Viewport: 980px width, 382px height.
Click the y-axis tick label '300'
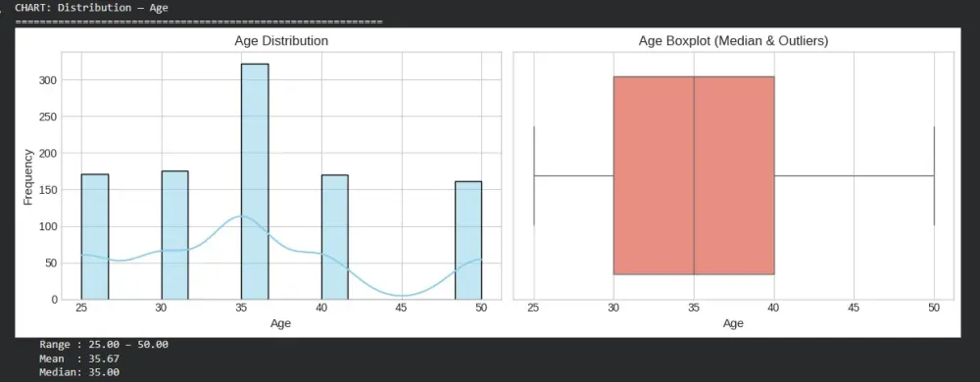(x=48, y=80)
